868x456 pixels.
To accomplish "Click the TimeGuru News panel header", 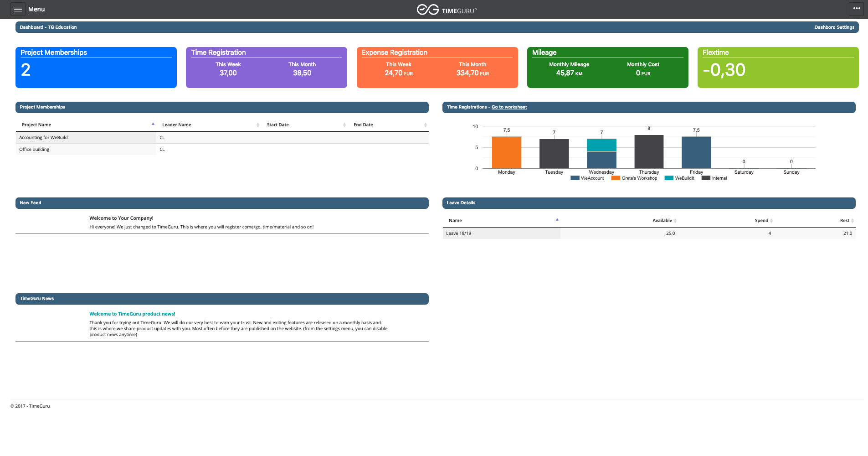I will click(x=222, y=299).
